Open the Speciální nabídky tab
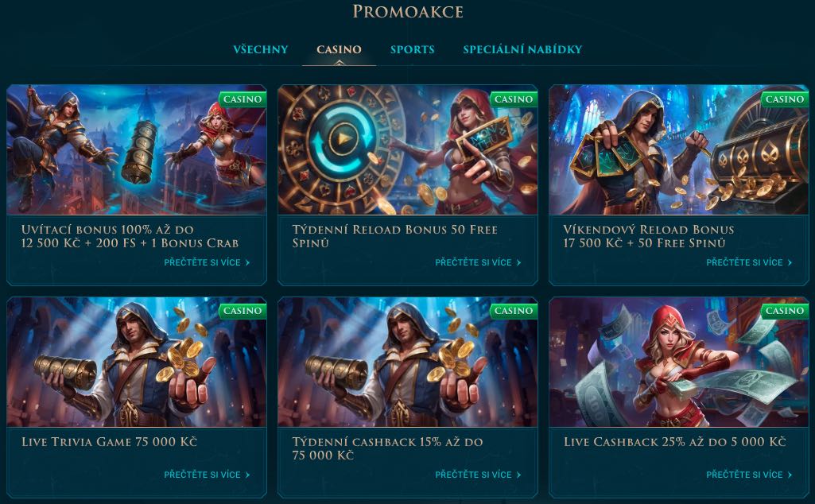Screen dimensions: 815x504 522,49
